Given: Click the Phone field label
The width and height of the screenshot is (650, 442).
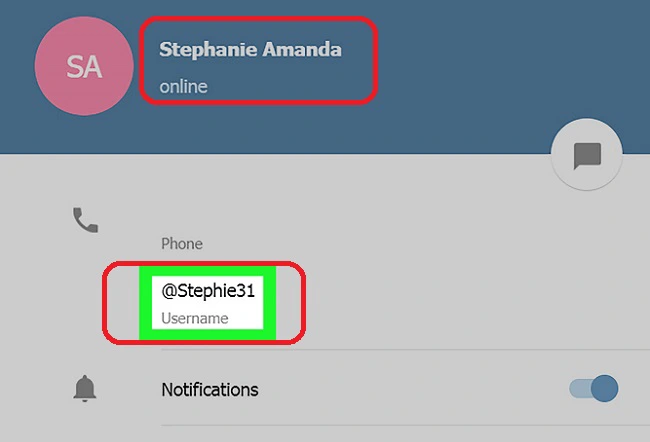Looking at the screenshot, I should [182, 244].
